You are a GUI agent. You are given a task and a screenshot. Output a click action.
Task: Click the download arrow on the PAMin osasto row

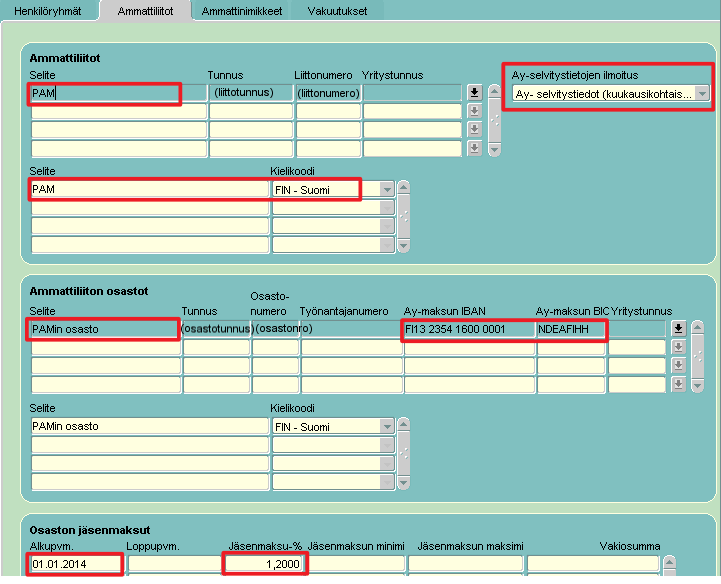click(x=678, y=328)
